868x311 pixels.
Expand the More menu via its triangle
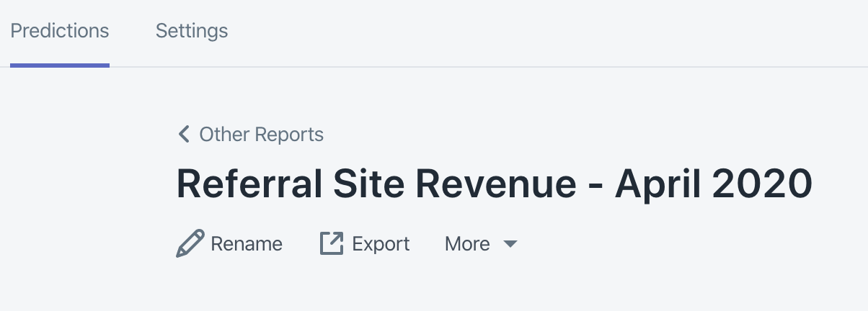pos(510,245)
